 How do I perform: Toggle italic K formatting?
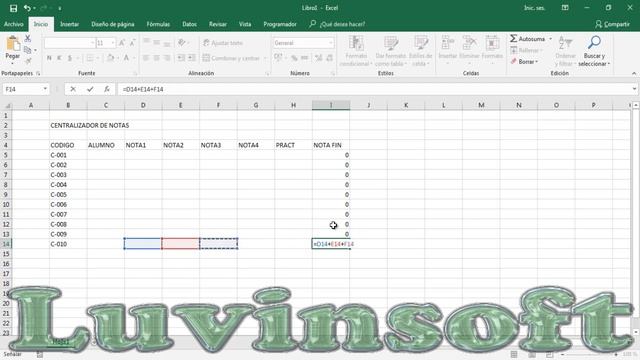[x=59, y=58]
